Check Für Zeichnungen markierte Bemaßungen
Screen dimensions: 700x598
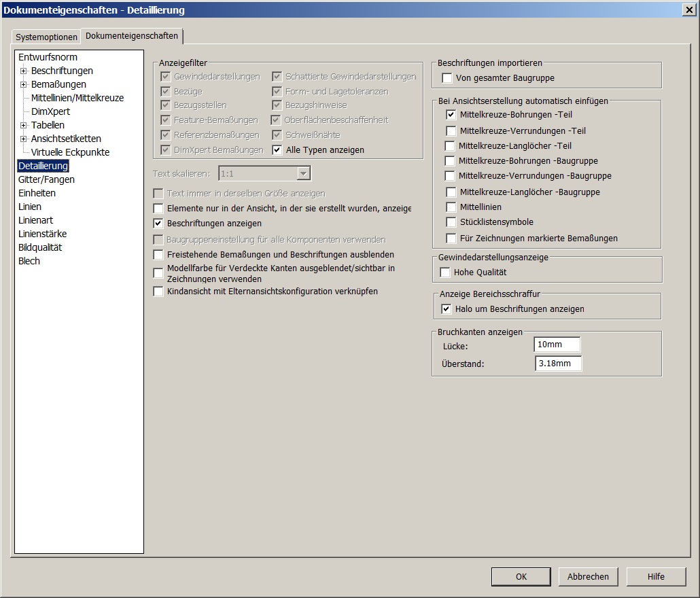[451, 239]
